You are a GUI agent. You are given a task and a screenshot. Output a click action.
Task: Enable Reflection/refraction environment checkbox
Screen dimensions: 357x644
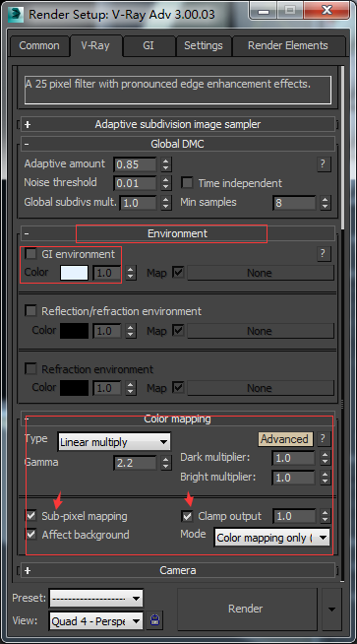pyautogui.click(x=30, y=311)
